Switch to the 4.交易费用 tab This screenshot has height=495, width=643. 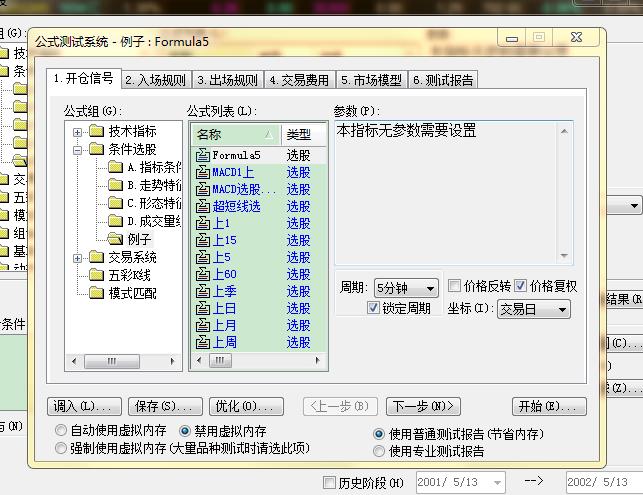click(x=299, y=80)
